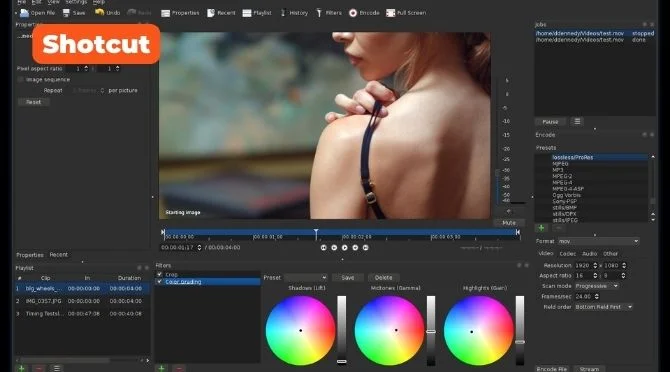Viewport: 670px width, 372px height.
Task: Click the Resolution height 1080 stepper
Action: (x=624, y=265)
